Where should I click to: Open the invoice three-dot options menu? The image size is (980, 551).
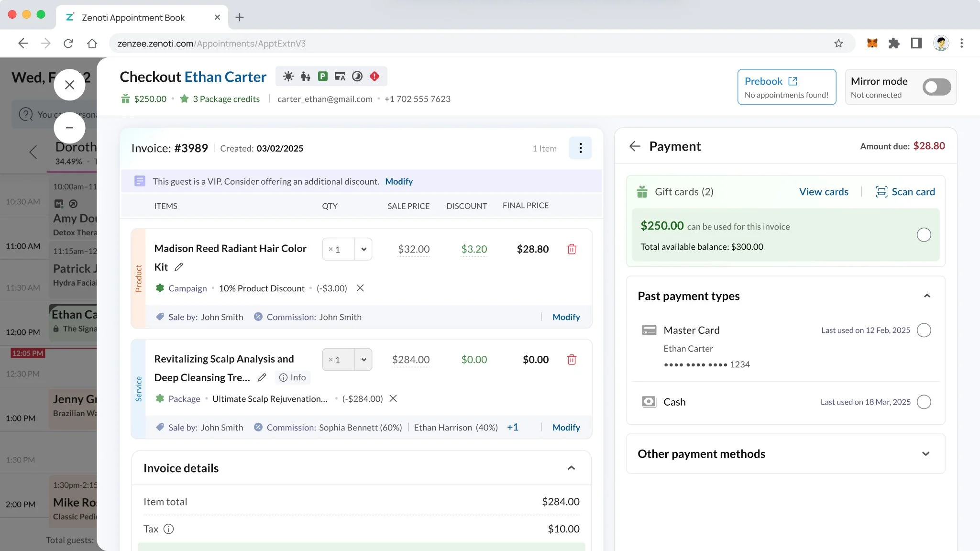click(580, 148)
